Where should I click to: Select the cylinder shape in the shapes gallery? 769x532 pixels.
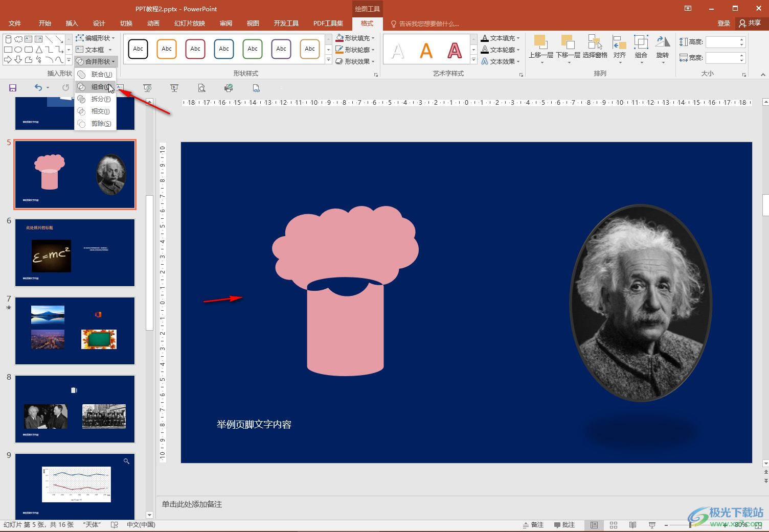[8, 39]
